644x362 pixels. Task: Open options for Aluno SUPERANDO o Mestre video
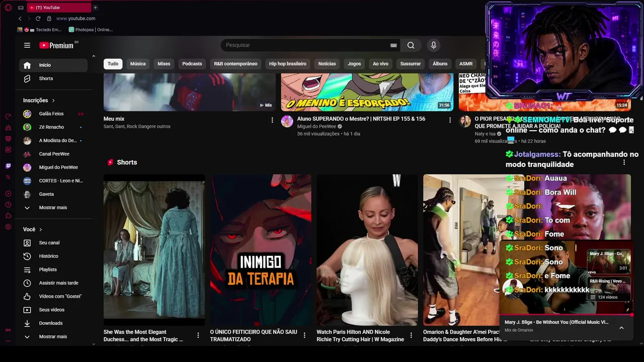click(450, 120)
